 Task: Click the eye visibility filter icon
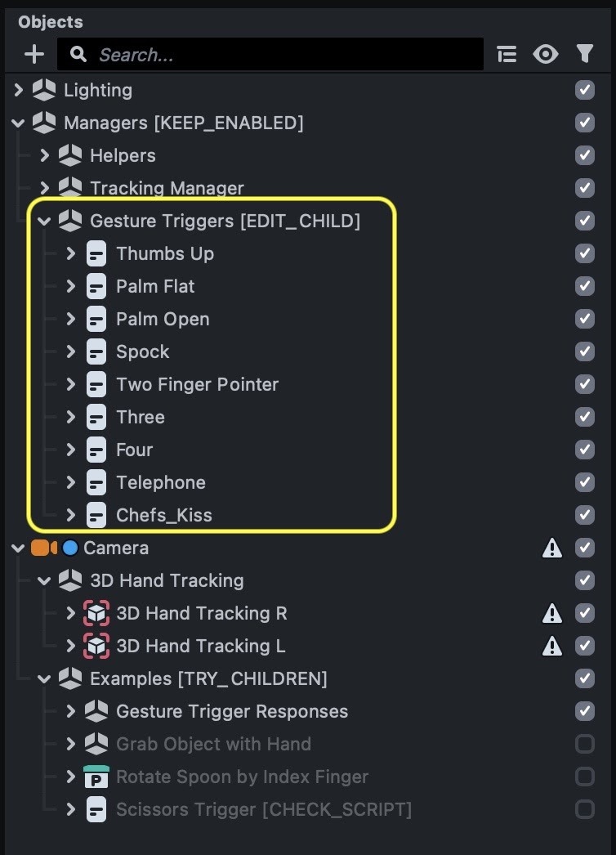[x=545, y=55]
